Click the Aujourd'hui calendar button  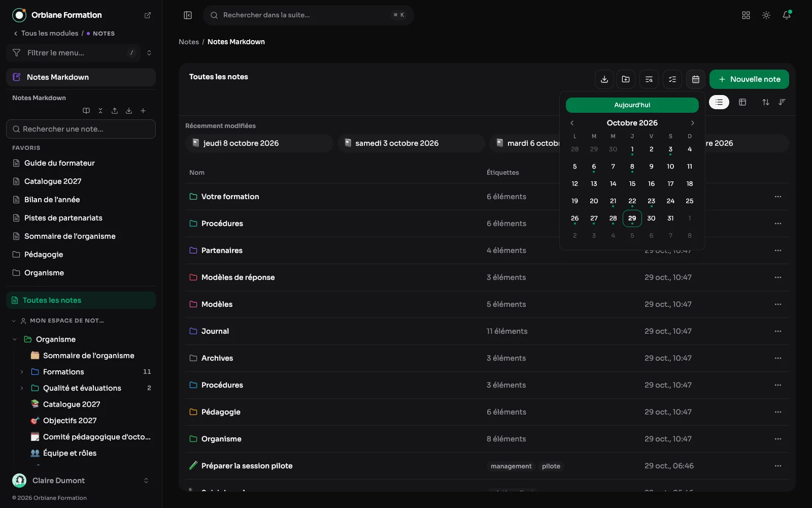click(x=632, y=105)
